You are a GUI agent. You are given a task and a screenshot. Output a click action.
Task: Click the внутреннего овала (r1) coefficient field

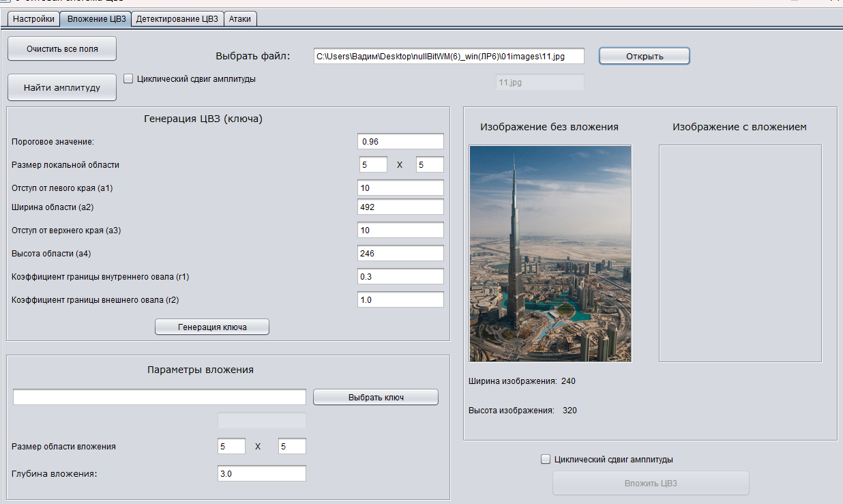pos(400,276)
